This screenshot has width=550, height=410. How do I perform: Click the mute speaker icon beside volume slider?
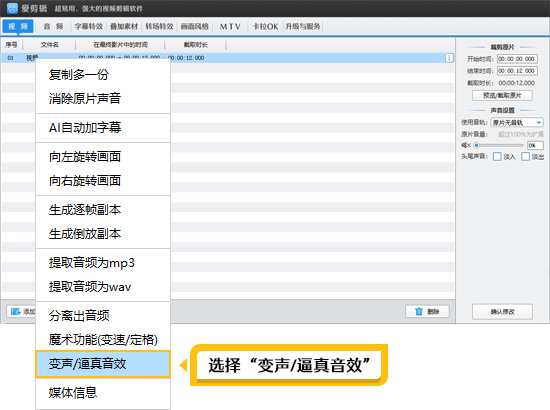point(465,145)
